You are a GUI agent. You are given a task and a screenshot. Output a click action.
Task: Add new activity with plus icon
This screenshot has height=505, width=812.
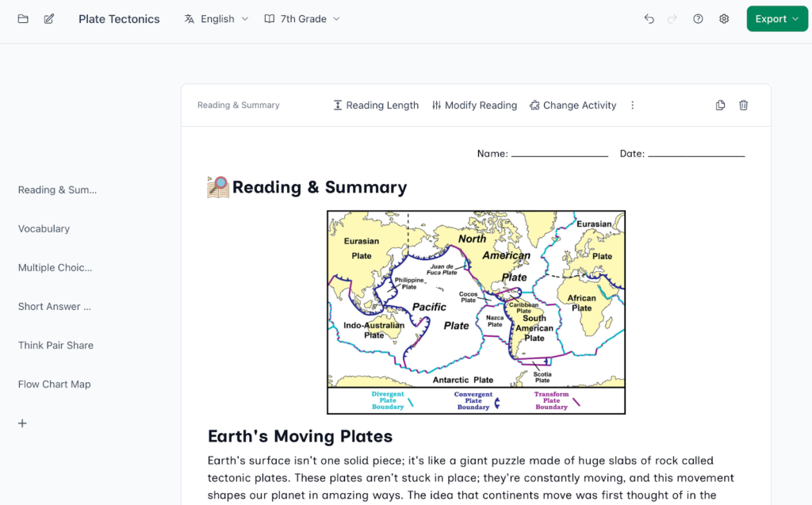tap(22, 423)
